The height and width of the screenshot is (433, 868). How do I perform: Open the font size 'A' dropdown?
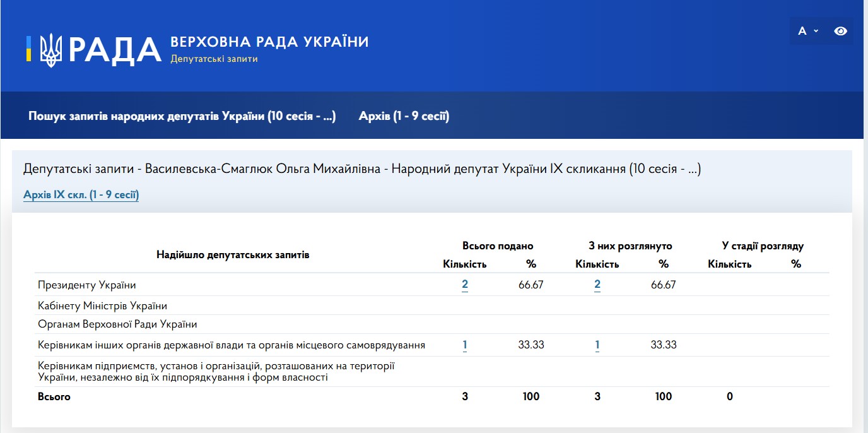pyautogui.click(x=808, y=31)
